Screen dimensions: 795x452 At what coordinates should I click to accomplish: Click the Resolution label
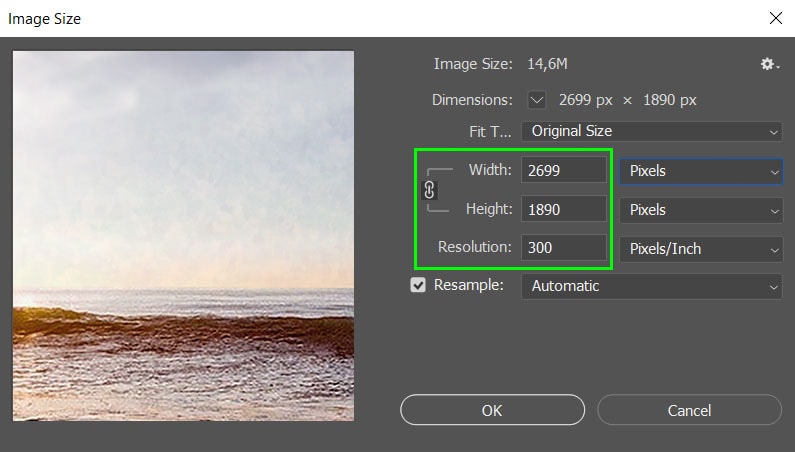(x=475, y=247)
